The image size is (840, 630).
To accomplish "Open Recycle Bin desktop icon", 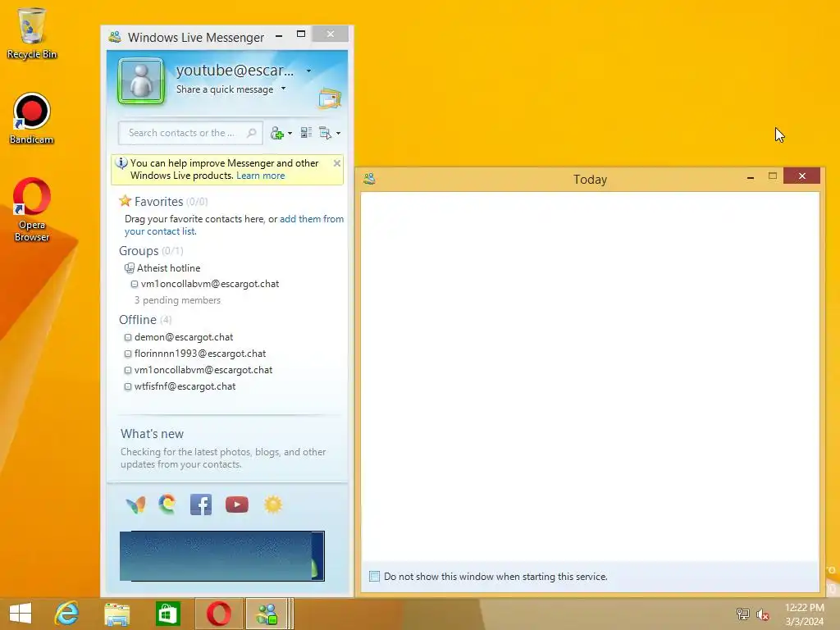I will tap(32, 33).
